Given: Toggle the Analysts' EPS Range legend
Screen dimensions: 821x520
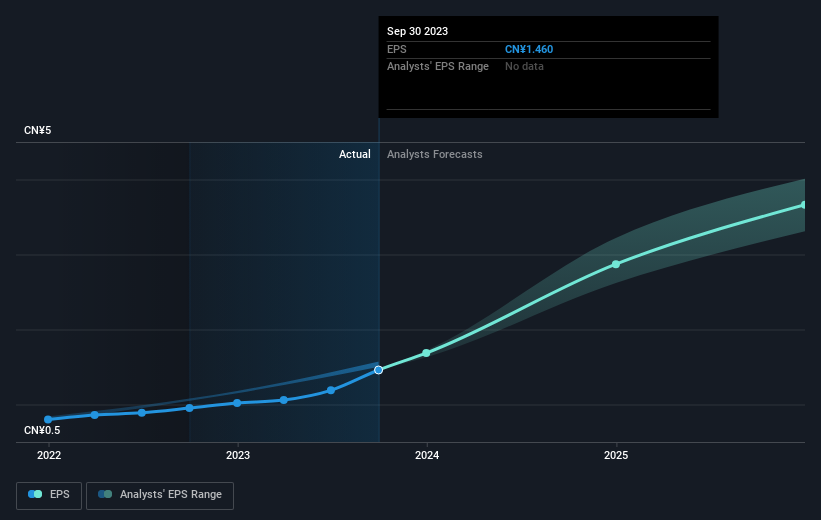Looking at the screenshot, I should click(160, 495).
